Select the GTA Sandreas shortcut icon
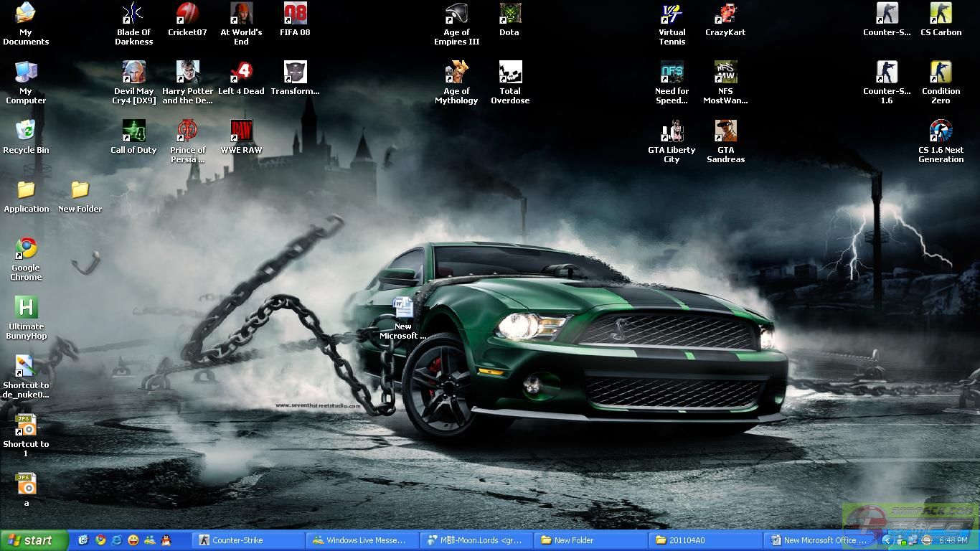980x551 pixels. pyautogui.click(x=725, y=132)
